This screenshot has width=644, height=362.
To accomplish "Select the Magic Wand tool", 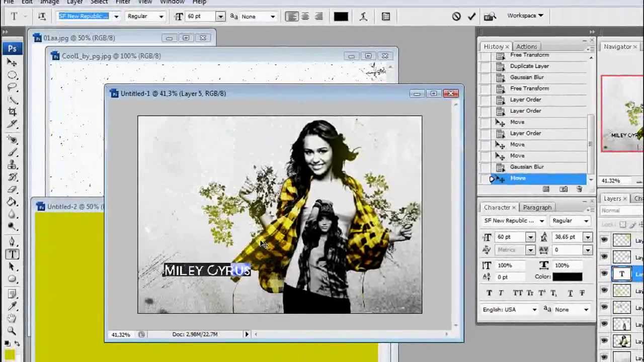I will coord(12,100).
